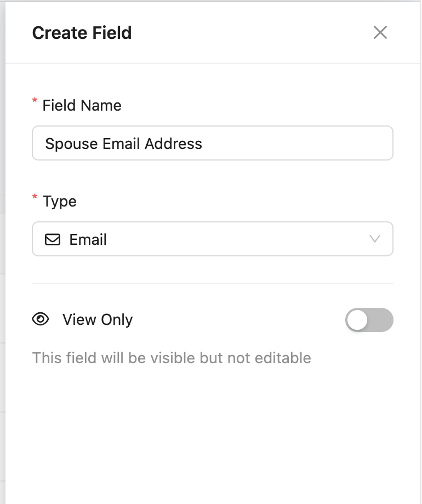Click the Spouse Email Address text
422x504 pixels.
pyautogui.click(x=124, y=144)
